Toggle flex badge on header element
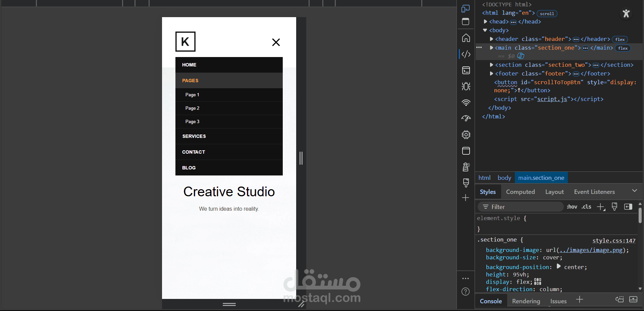644x311 pixels. [620, 39]
